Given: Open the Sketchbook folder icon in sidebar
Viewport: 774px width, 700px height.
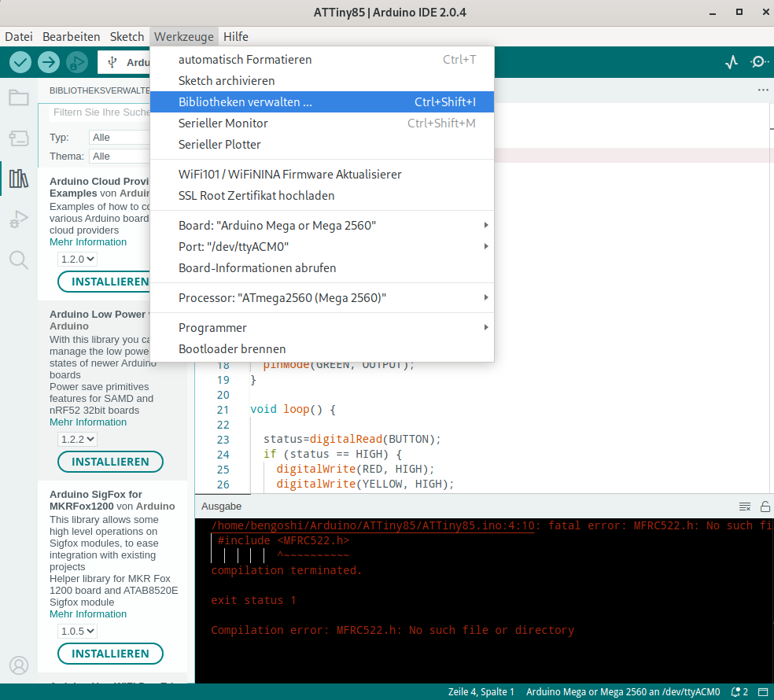Looking at the screenshot, I should coord(19,98).
